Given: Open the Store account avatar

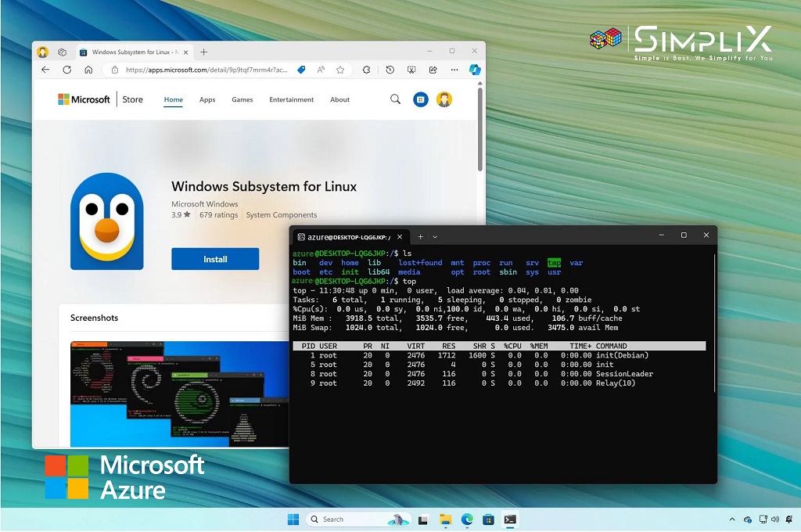Looking at the screenshot, I should pos(444,99).
